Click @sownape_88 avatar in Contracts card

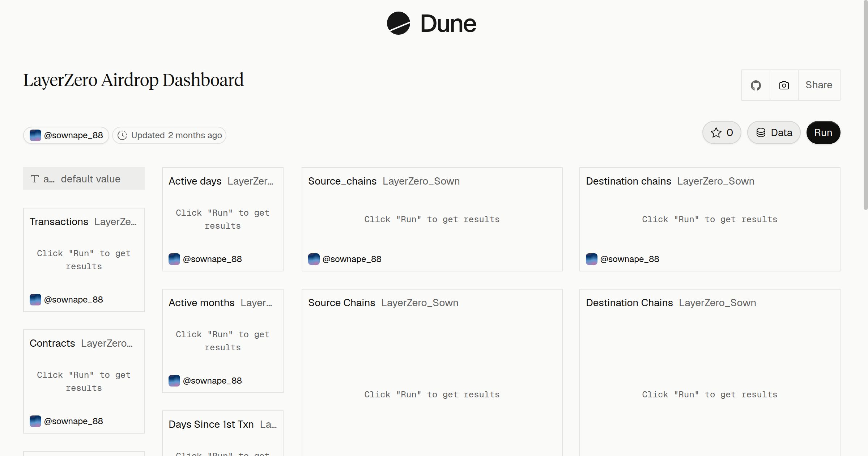tap(35, 421)
